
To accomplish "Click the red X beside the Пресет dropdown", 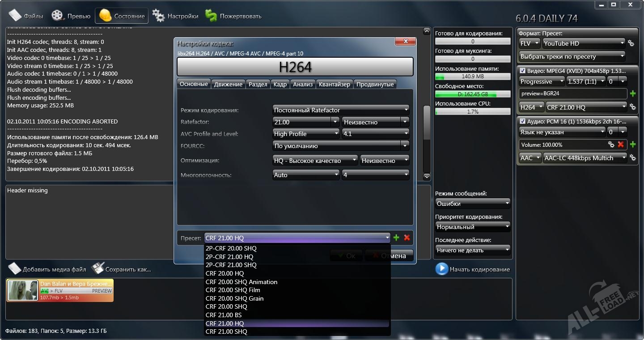I will tap(407, 238).
